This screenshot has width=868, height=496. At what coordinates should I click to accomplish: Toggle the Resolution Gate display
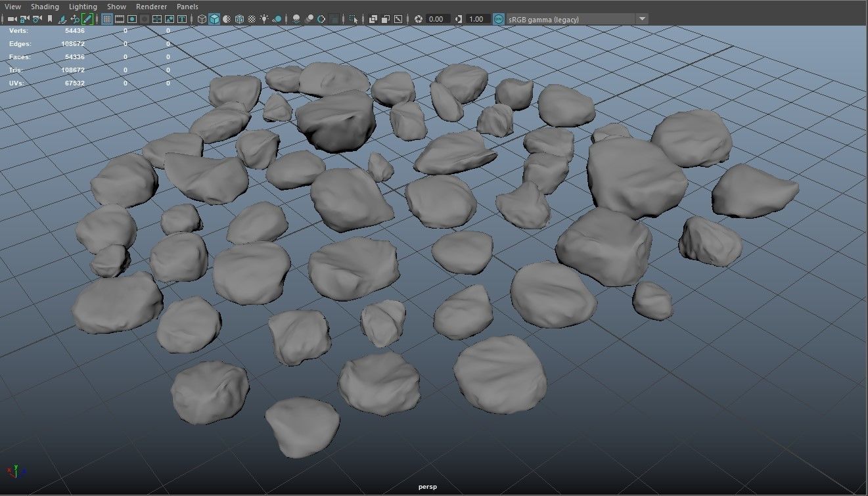132,19
